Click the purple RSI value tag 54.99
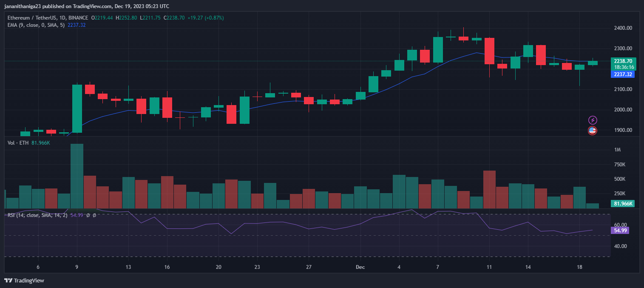644x288 pixels. pos(619,231)
